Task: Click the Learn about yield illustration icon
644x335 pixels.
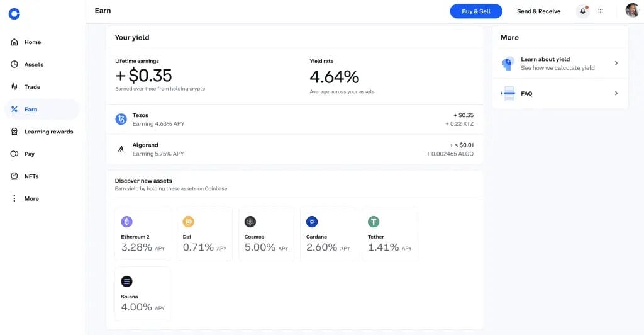Action: [508, 64]
